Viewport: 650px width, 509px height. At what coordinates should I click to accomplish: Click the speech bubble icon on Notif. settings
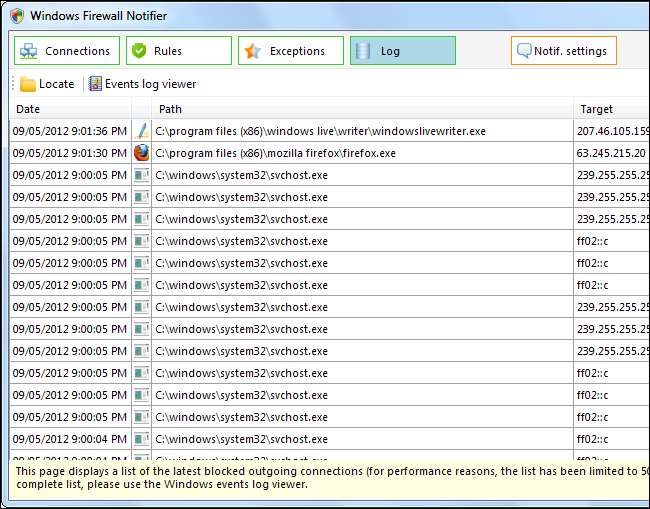tap(524, 51)
